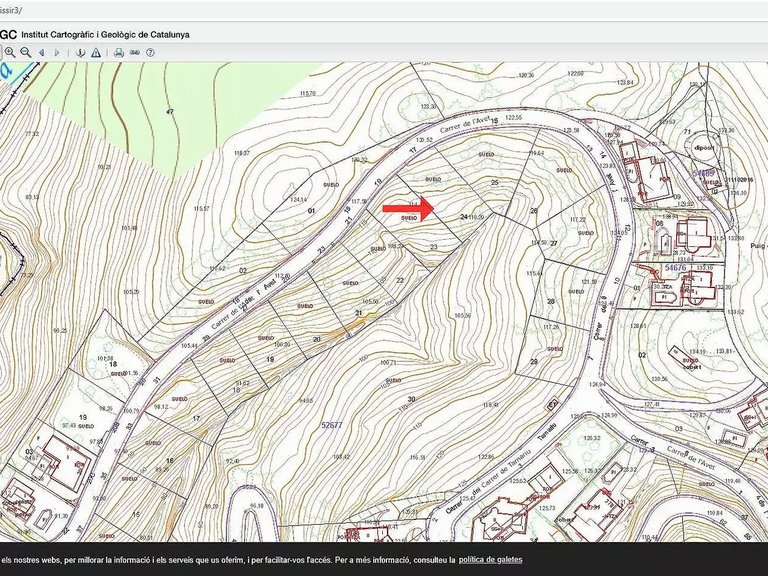Viewport: 768px width, 576px height.
Task: Click parcel 30 label on map
Action: [411, 400]
